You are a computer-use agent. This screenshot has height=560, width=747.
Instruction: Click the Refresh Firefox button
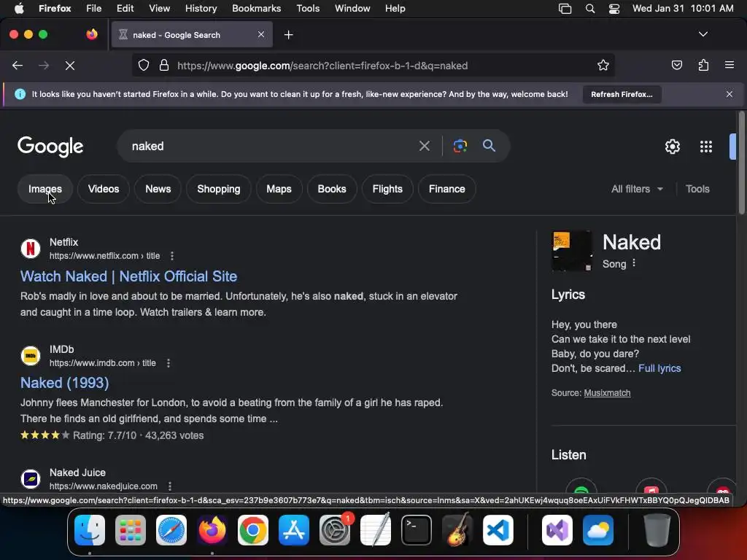pyautogui.click(x=622, y=94)
